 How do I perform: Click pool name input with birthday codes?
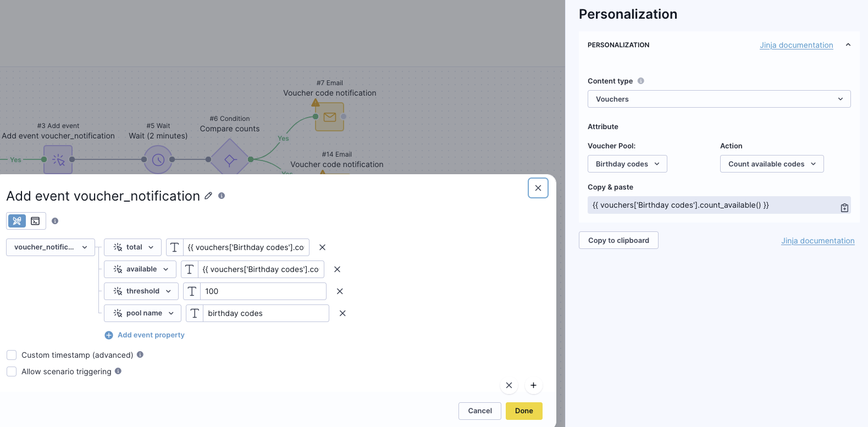tap(266, 313)
